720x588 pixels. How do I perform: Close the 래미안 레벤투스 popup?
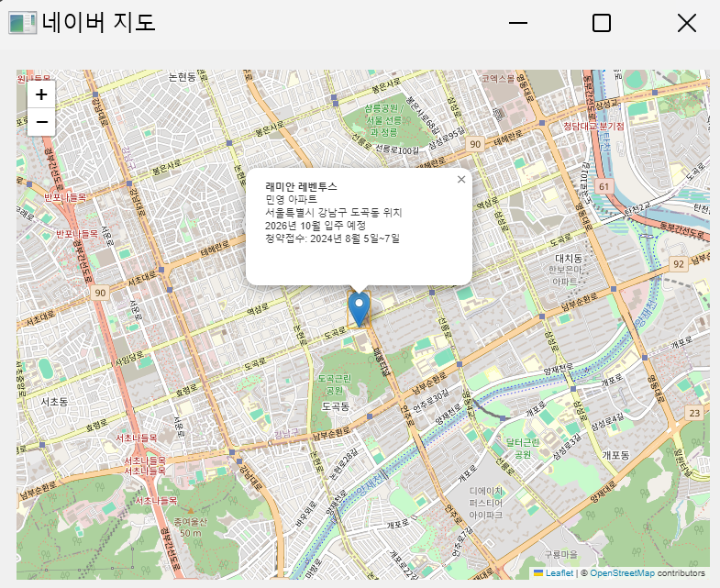461,180
